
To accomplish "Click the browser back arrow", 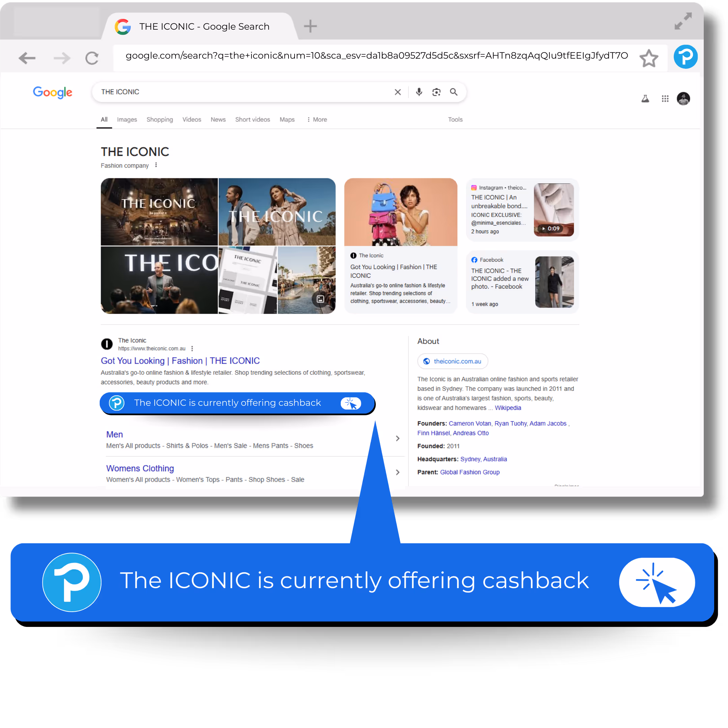I will click(x=27, y=58).
